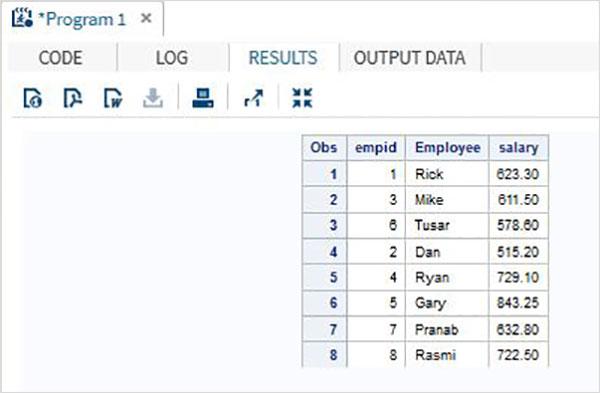Click the salary column header
This screenshot has height=393, width=600.
tap(518, 148)
